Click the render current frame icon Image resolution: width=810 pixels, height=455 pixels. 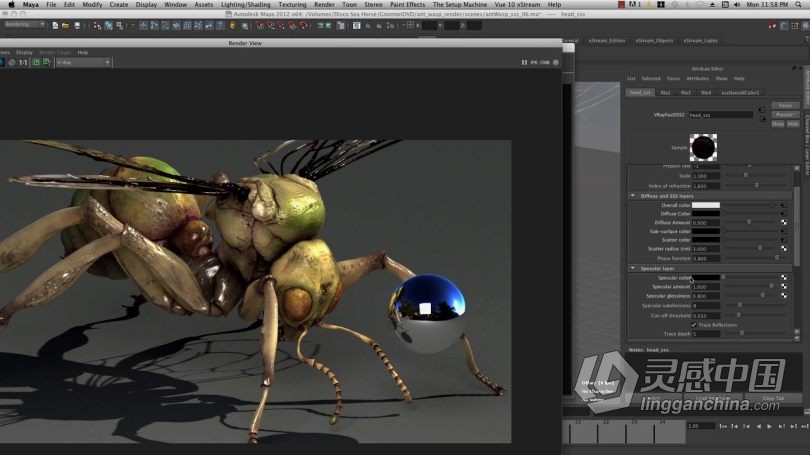pyautogui.click(x=368, y=25)
